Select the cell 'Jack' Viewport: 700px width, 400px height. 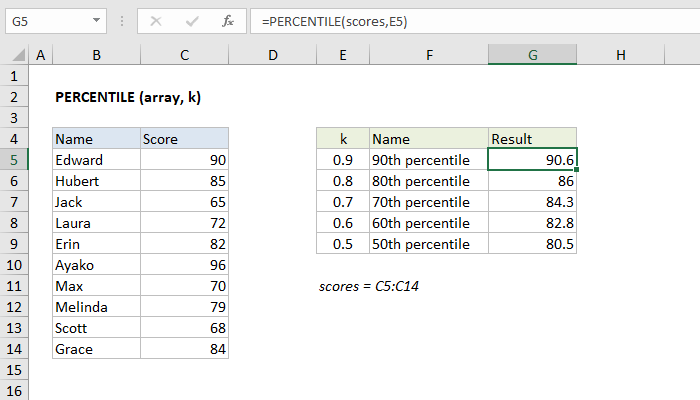click(96, 202)
